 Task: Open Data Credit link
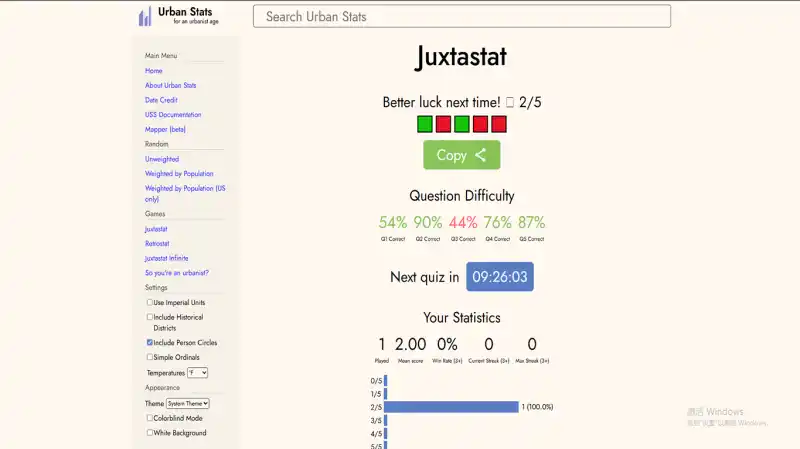click(161, 100)
